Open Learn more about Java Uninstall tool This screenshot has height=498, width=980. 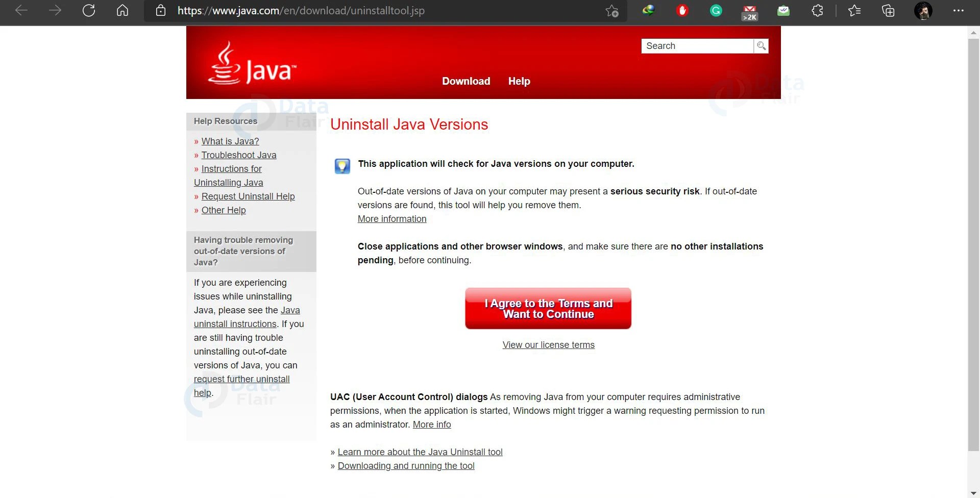point(420,452)
